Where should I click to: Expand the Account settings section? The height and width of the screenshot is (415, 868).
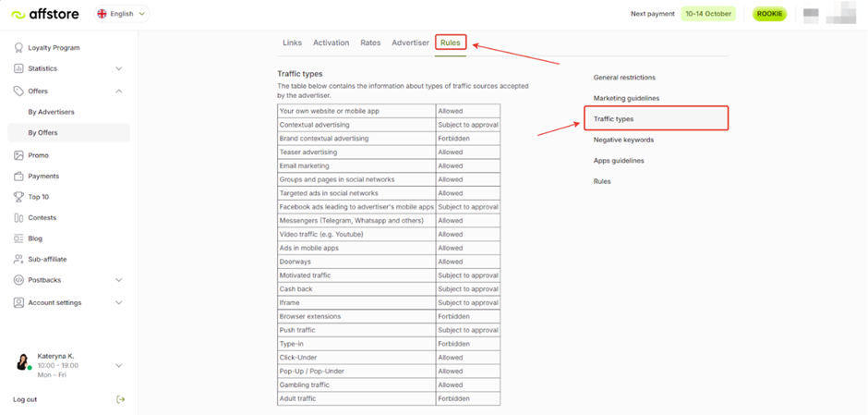click(118, 302)
